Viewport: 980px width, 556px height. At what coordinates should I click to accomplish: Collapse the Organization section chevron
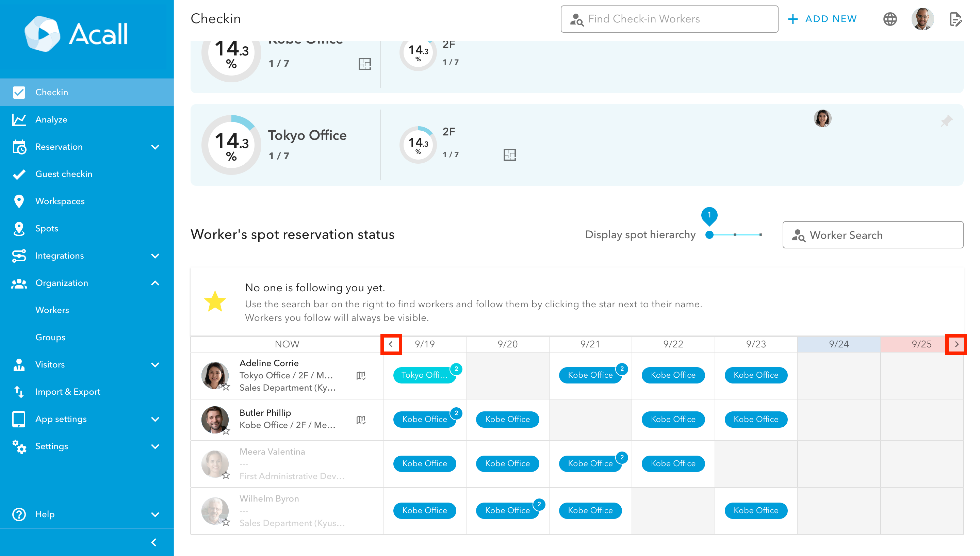click(155, 283)
